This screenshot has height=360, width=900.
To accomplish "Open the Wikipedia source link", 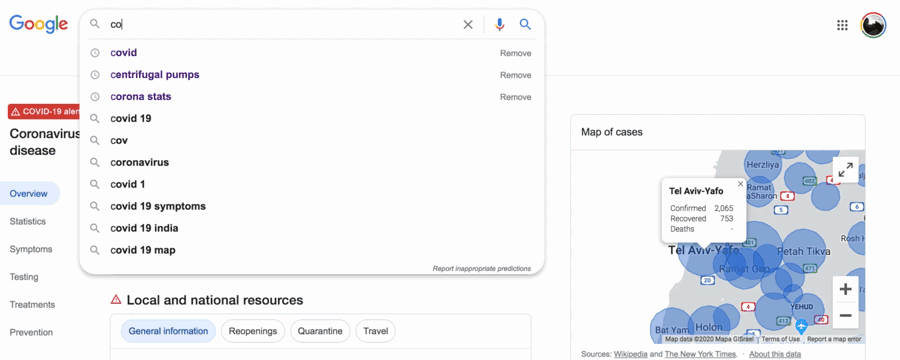I will coord(630,354).
